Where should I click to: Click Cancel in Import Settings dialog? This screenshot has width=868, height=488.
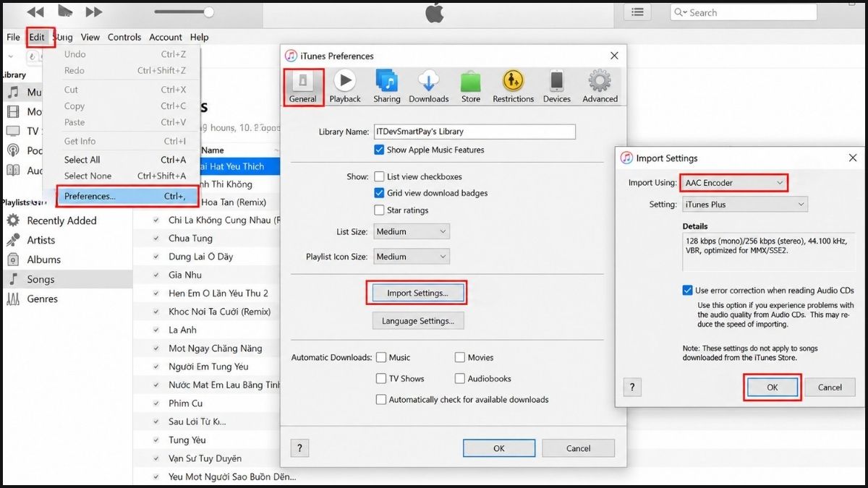(830, 388)
